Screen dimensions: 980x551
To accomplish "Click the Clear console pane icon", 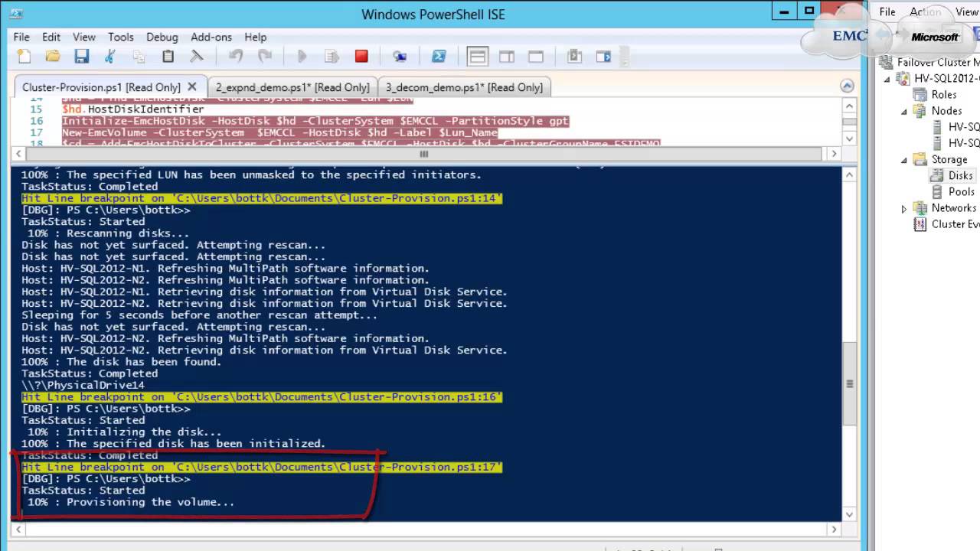I will [197, 57].
